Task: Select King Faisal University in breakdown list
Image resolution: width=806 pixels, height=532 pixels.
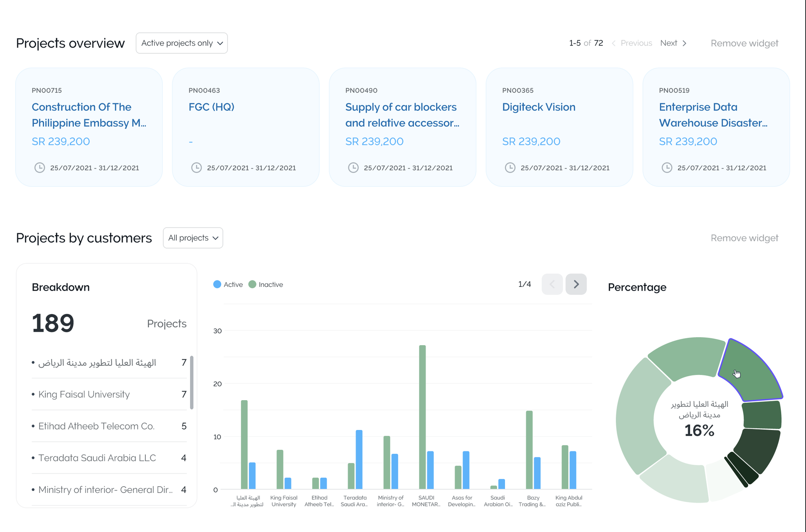Action: [84, 394]
